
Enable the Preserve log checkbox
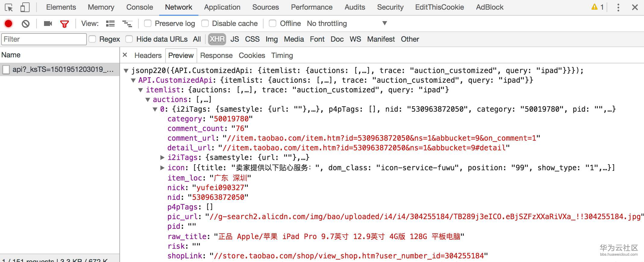148,23
